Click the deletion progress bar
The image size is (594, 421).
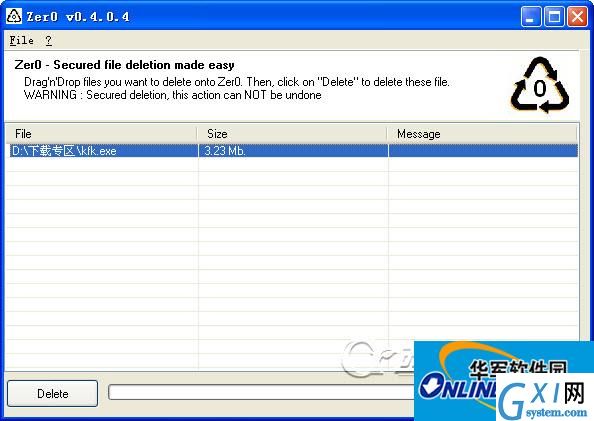[261, 392]
